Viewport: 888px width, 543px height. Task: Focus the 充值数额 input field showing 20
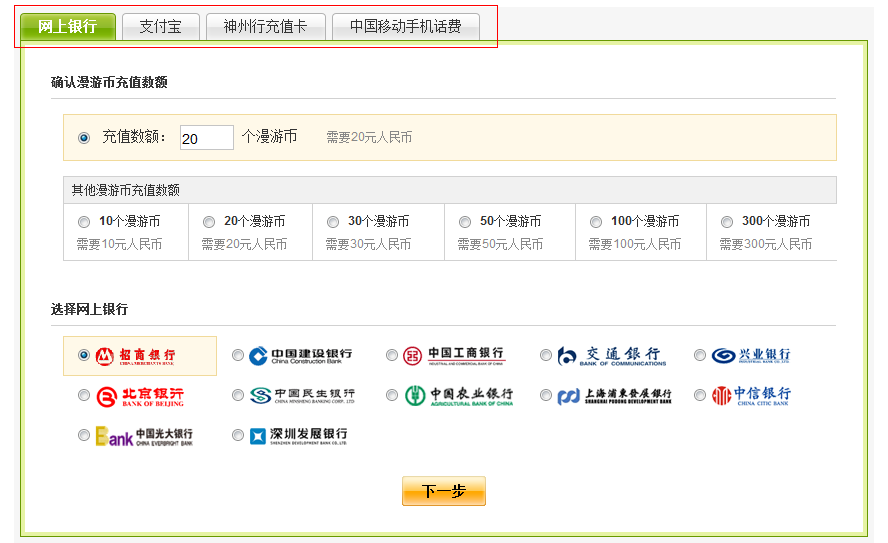point(207,138)
